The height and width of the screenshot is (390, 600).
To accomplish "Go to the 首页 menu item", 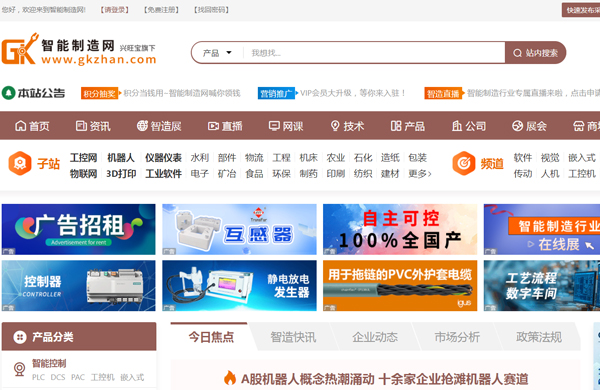I will pyautogui.click(x=33, y=126).
